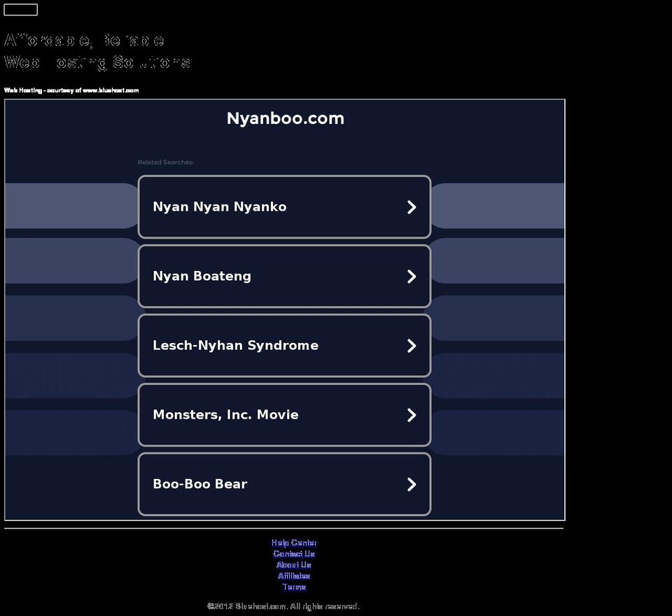Visit the About Us footer link

coord(294,565)
